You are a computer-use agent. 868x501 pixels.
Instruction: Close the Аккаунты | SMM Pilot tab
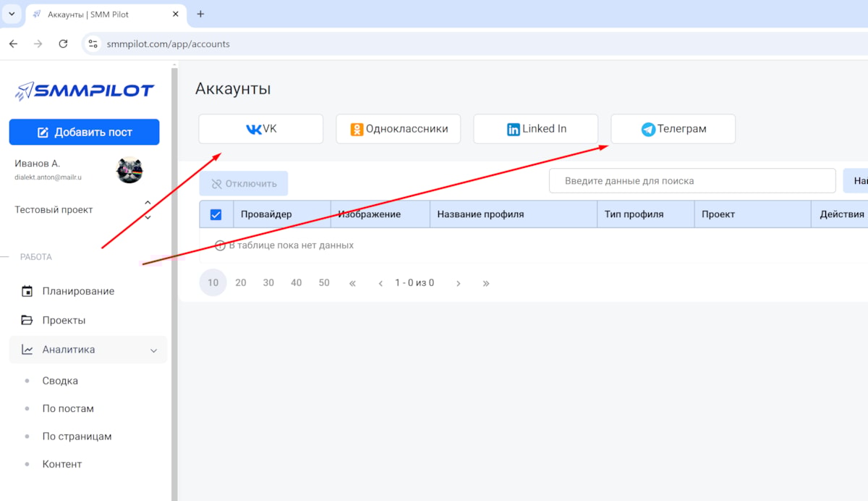(x=176, y=14)
